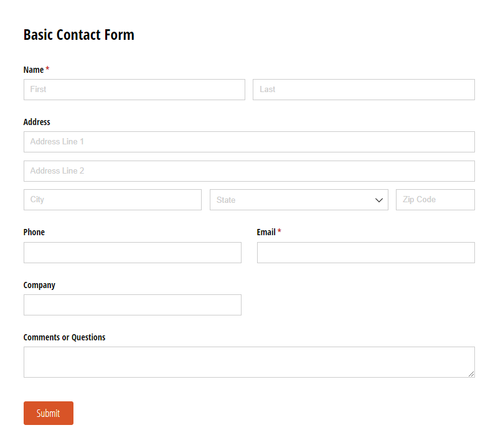Click the Zip Code input field
The height and width of the screenshot is (448, 498).
(x=435, y=200)
